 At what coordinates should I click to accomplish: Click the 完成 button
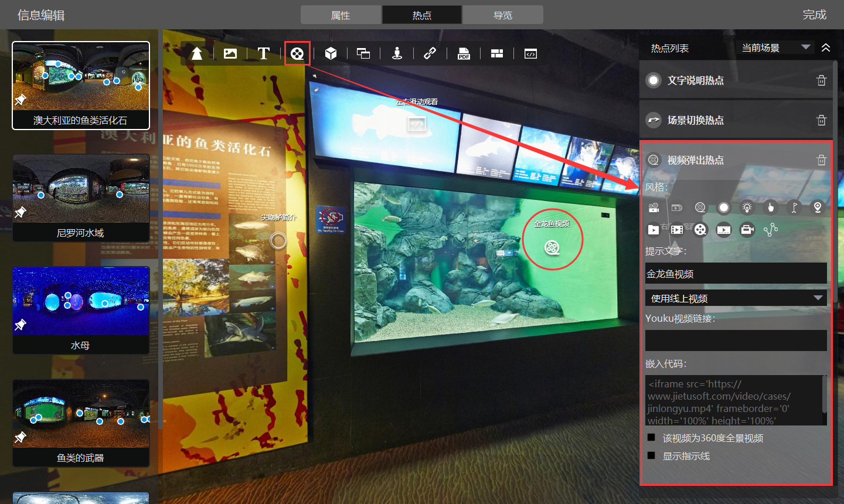(x=814, y=15)
